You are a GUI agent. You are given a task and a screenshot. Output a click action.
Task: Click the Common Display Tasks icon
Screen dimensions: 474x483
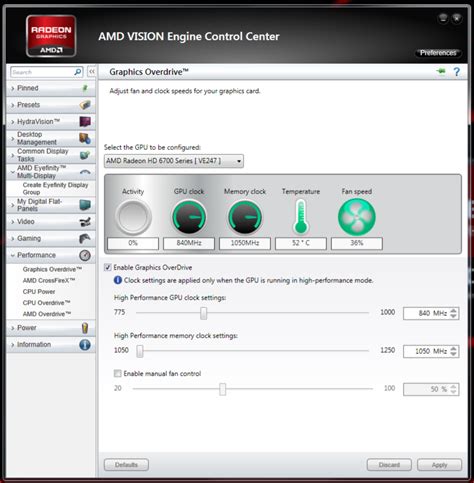85,155
